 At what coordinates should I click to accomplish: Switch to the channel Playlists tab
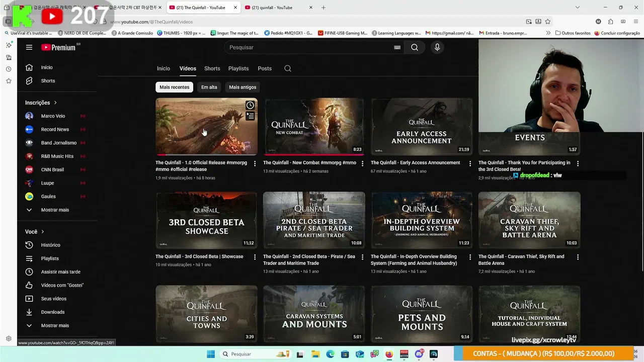pos(238,68)
